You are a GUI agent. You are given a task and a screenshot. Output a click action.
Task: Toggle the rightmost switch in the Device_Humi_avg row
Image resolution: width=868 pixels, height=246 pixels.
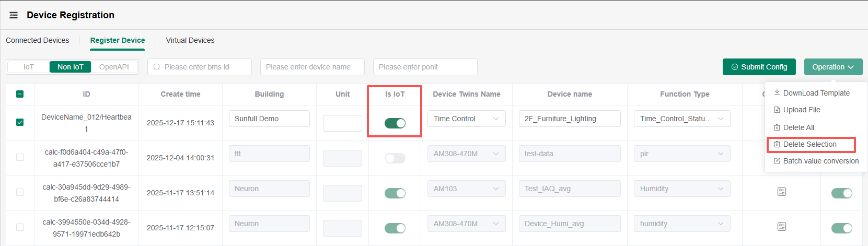[x=841, y=228]
